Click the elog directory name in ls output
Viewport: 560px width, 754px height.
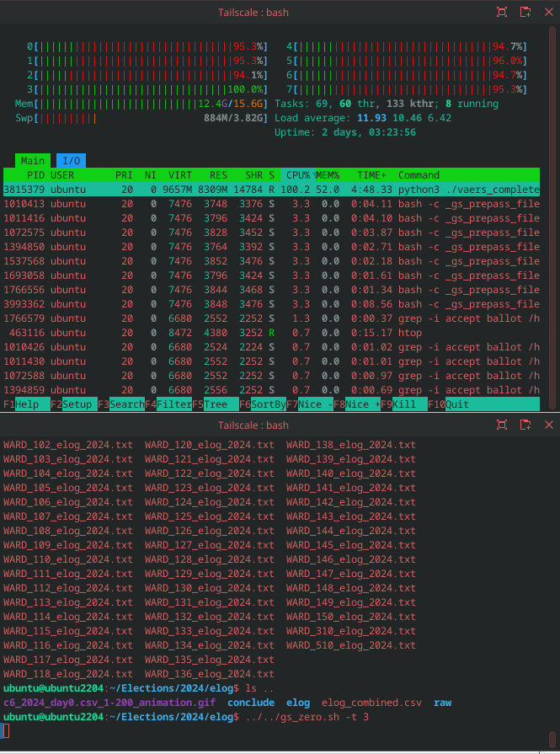pos(298,703)
